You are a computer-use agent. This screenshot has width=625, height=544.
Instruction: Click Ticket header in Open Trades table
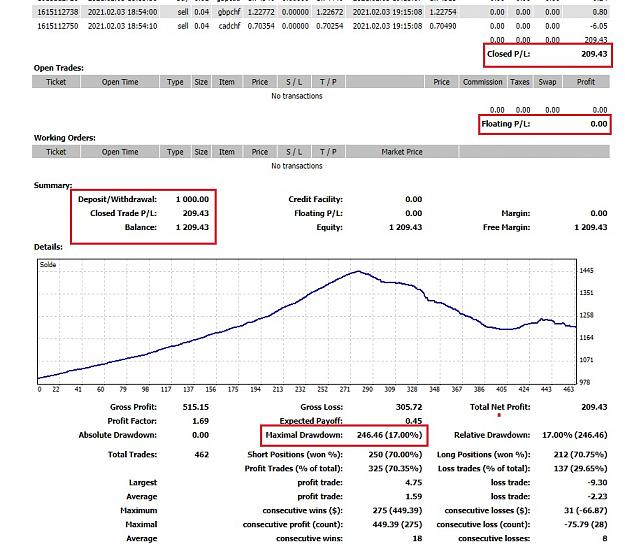coord(56,82)
